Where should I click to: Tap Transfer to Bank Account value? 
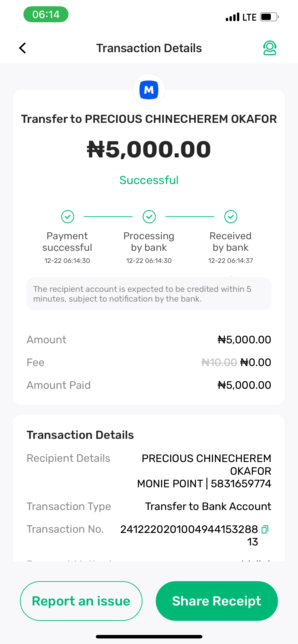tap(208, 507)
